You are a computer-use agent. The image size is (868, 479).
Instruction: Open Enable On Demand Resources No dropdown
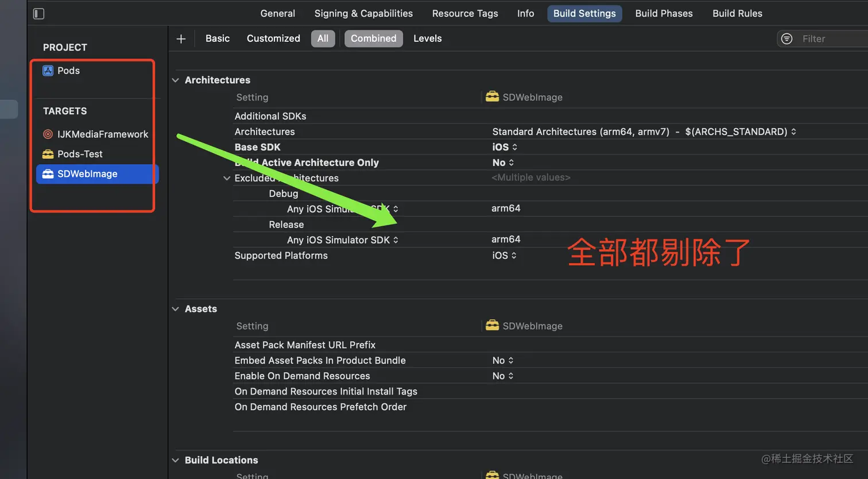coord(503,376)
